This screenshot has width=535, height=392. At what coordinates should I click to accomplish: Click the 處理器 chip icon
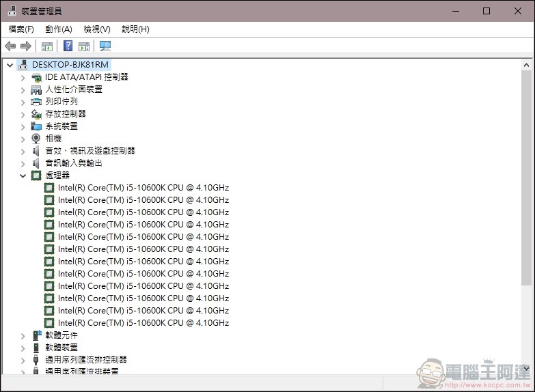pos(36,176)
